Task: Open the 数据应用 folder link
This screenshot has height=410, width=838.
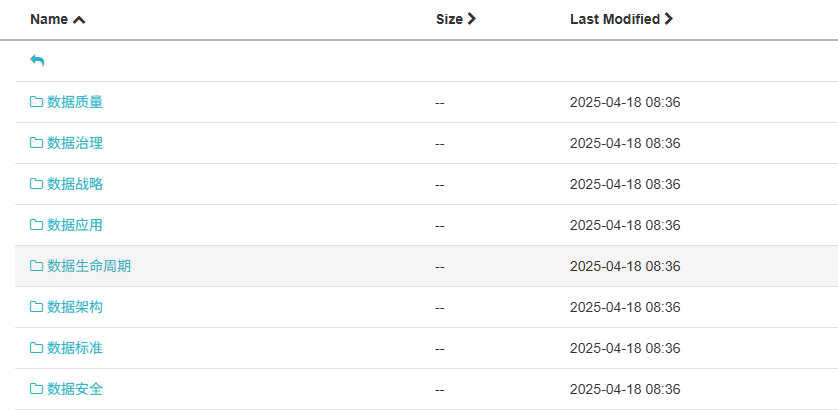Action: tap(75, 225)
